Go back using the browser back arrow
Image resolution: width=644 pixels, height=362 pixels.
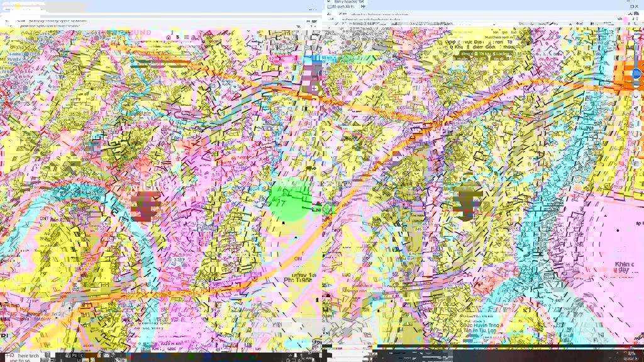click(x=328, y=13)
